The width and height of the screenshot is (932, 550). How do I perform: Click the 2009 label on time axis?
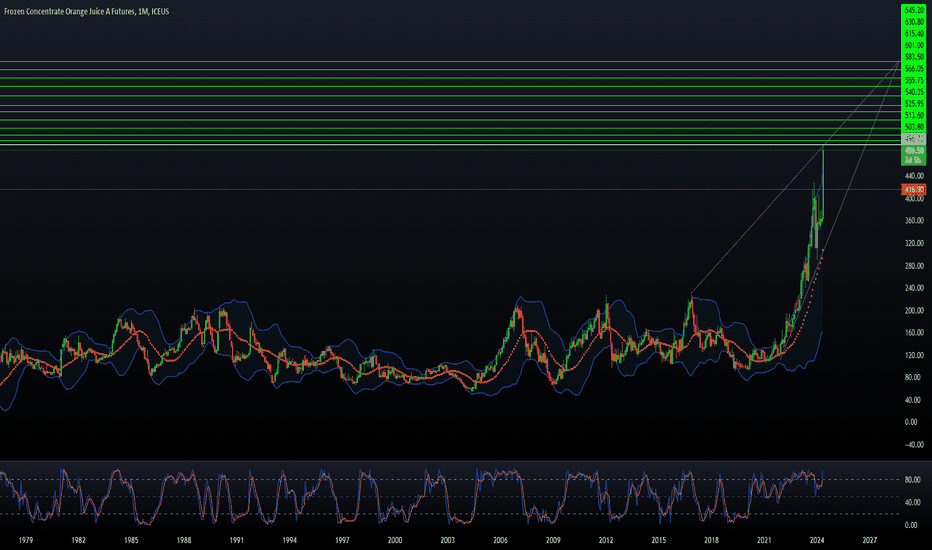click(553, 540)
